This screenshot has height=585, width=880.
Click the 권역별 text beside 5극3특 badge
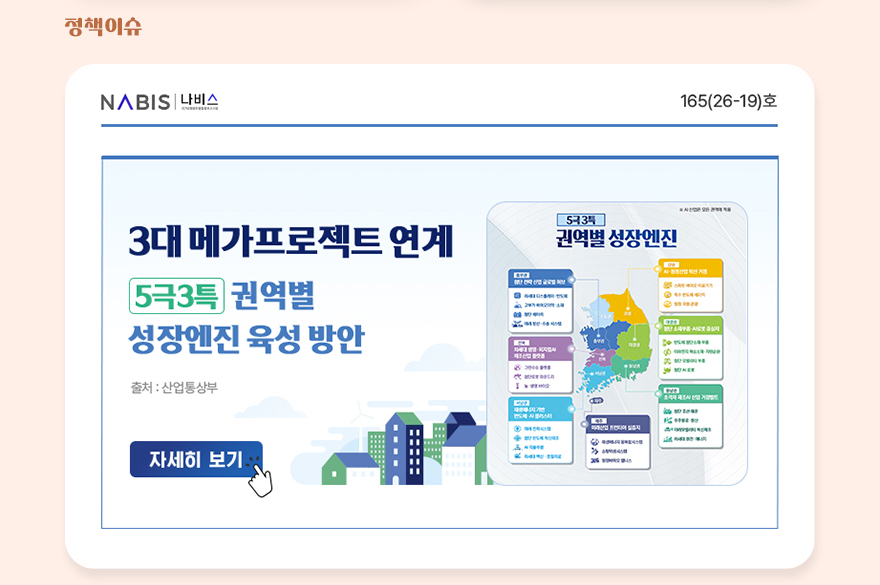(273, 296)
